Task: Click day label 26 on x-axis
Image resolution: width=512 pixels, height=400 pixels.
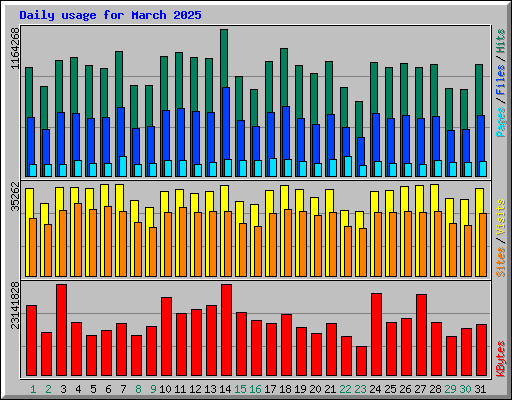Action: point(405,389)
